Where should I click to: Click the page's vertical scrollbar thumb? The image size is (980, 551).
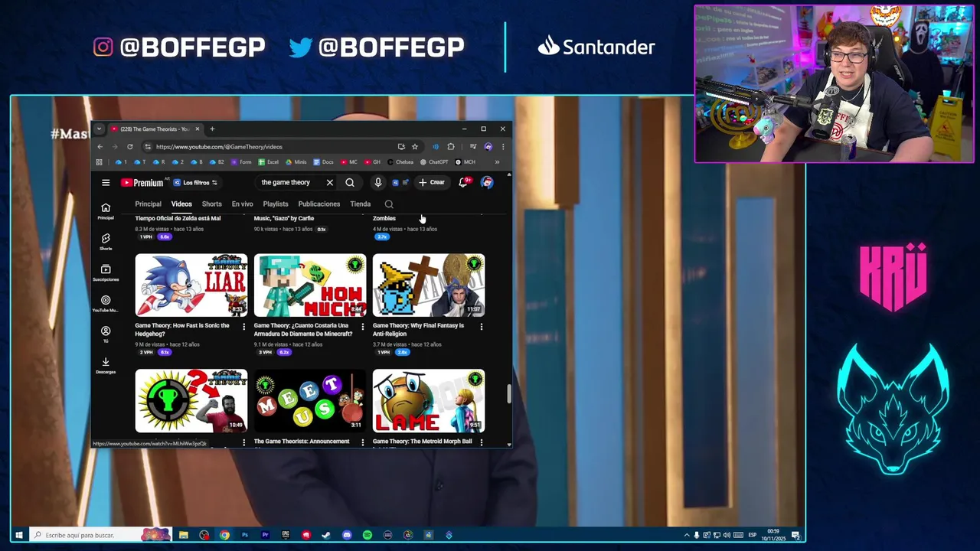(508, 394)
